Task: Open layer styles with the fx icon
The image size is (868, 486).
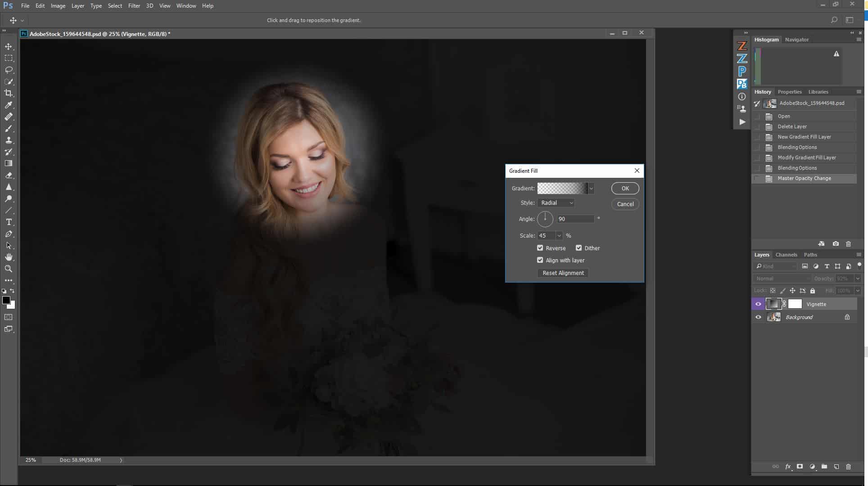Action: click(x=787, y=467)
